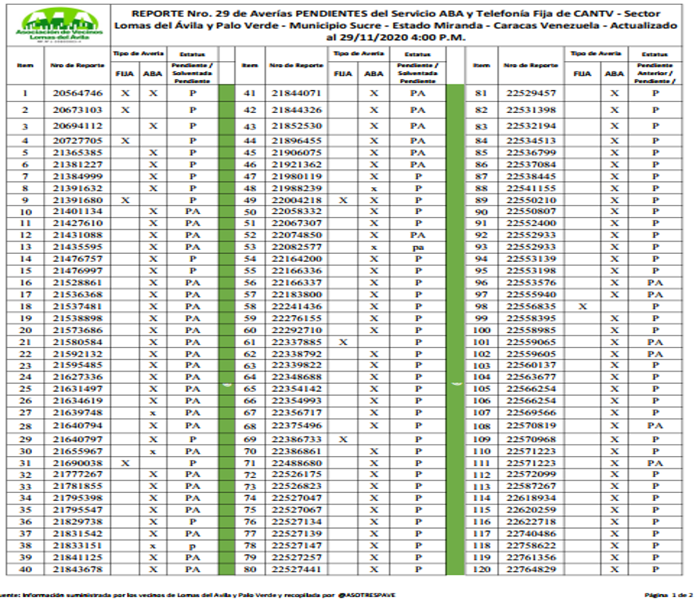This screenshot has height=601, width=700.
Task: Click report number 21573686
Action: tap(78, 330)
